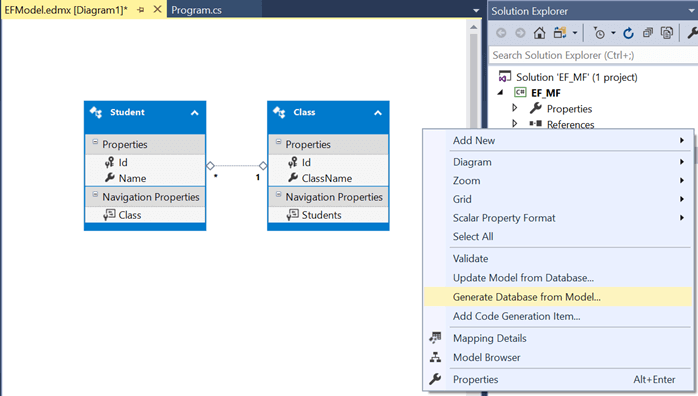
Task: Click the diagram scrollbar up arrow
Action: coord(474,28)
